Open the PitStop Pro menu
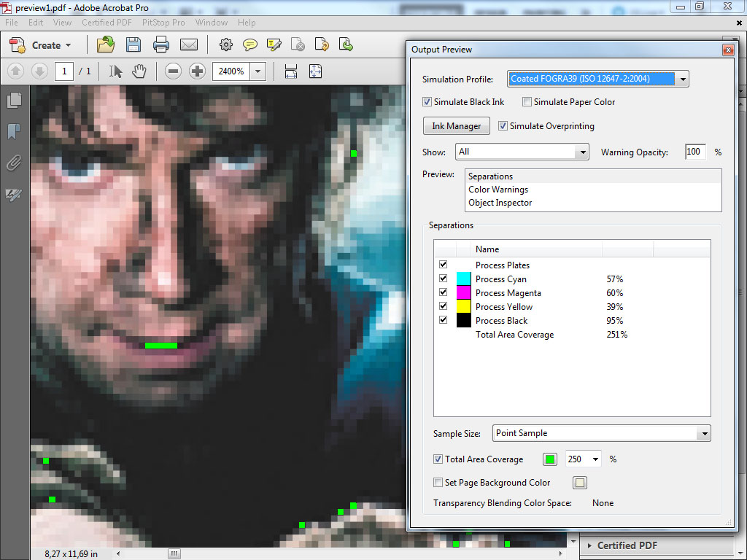 [163, 23]
